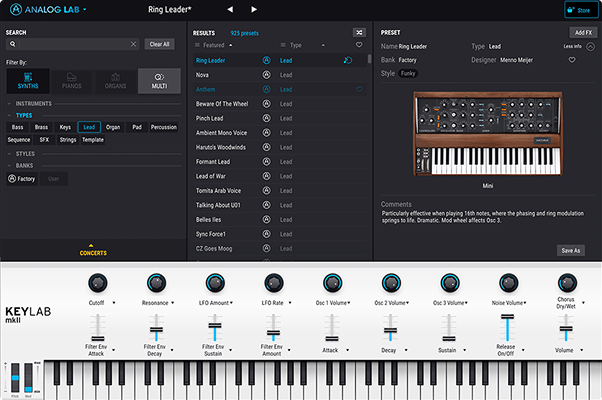Click the Noise Volume knob

click(508, 283)
